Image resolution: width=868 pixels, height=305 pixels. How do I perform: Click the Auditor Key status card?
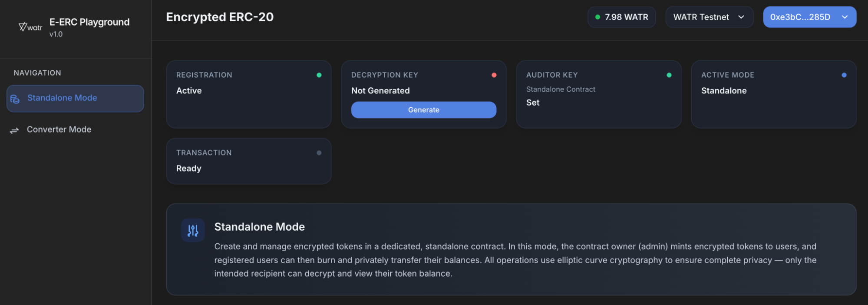tap(599, 94)
